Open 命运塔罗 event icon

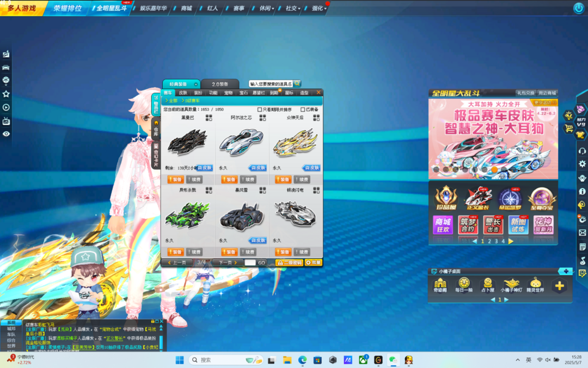[510, 198]
